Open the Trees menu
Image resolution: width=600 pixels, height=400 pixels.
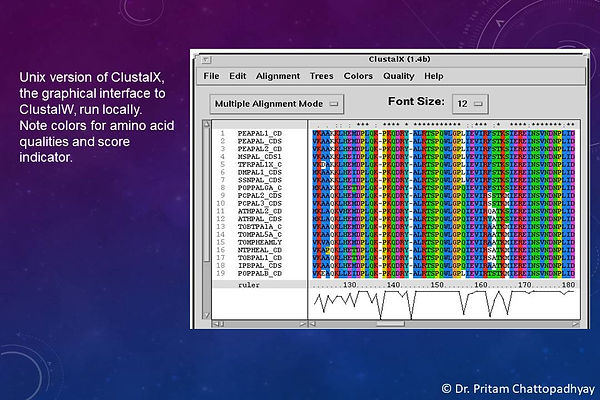click(321, 76)
